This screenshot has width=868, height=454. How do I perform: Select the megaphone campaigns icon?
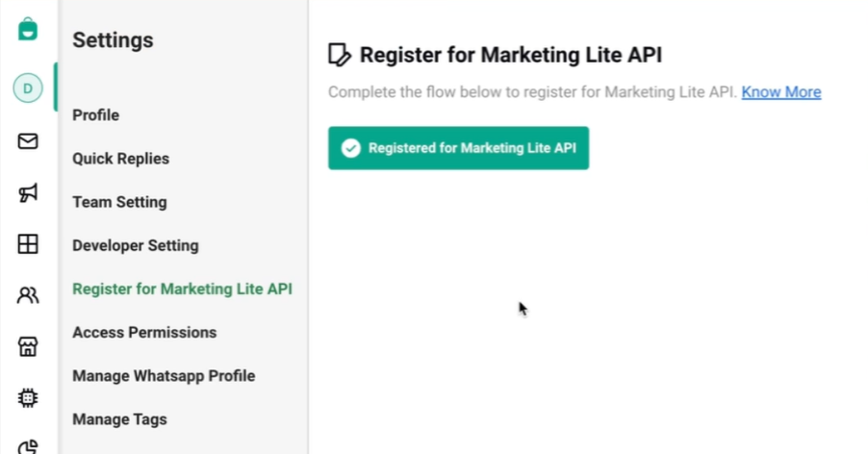(x=28, y=192)
